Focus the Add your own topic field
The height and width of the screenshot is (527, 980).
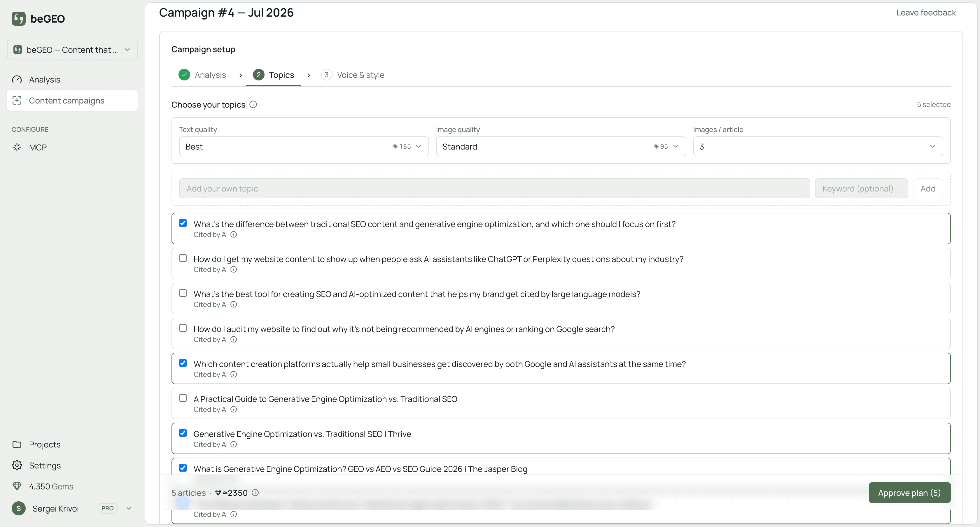pyautogui.click(x=494, y=189)
